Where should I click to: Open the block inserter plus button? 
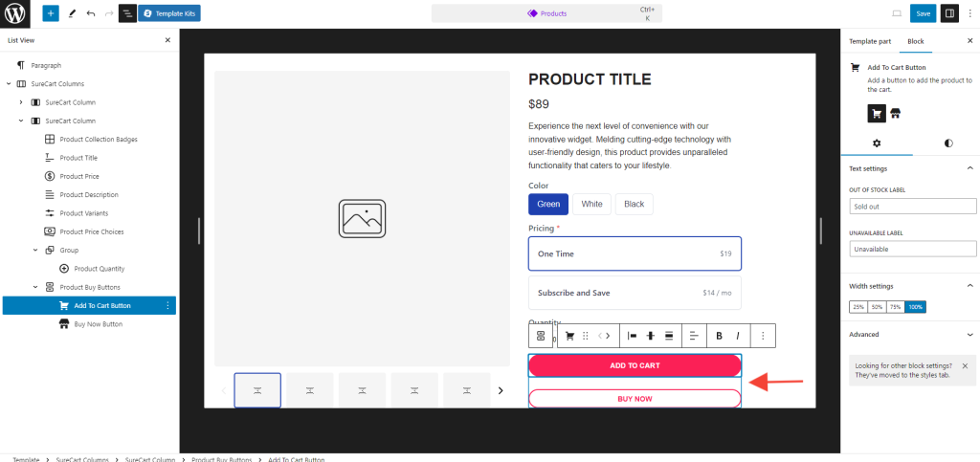(51, 13)
